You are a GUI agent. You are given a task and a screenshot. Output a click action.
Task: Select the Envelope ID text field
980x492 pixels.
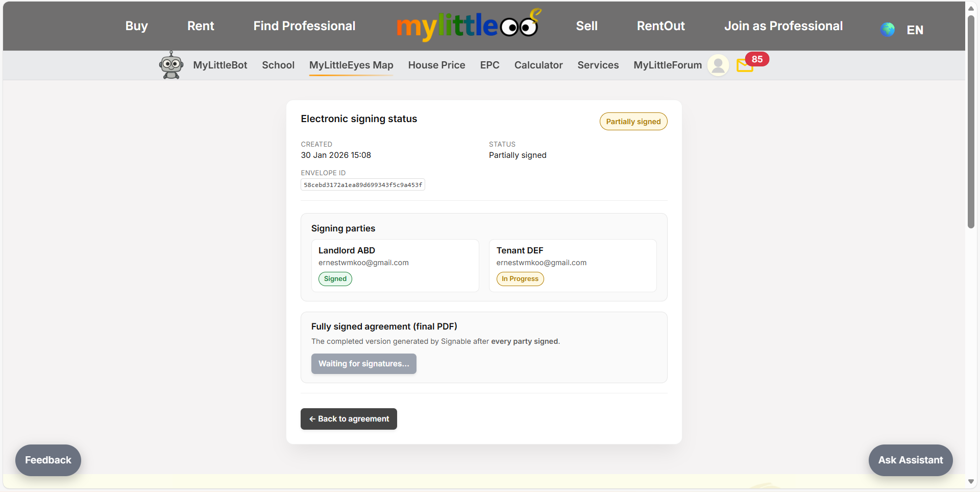pos(362,184)
